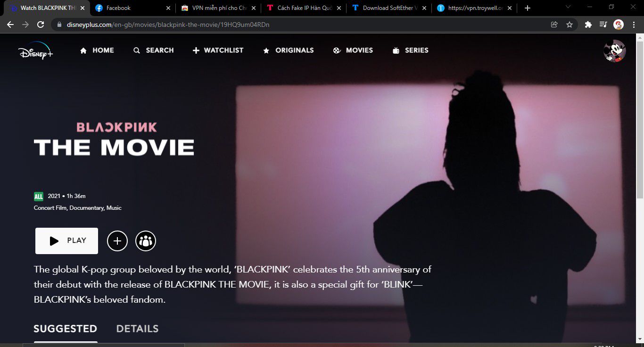644x347 pixels.
Task: Close the vpn.troywell tab
Action: (x=510, y=8)
